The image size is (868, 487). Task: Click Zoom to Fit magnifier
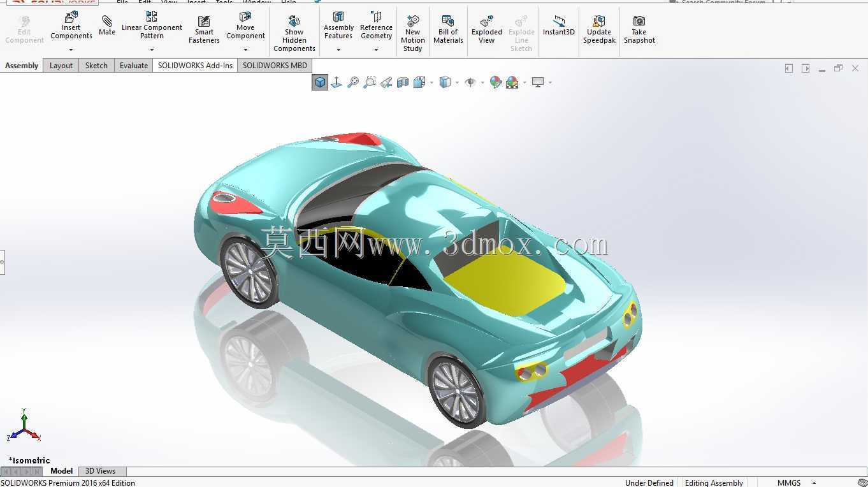pyautogui.click(x=353, y=82)
